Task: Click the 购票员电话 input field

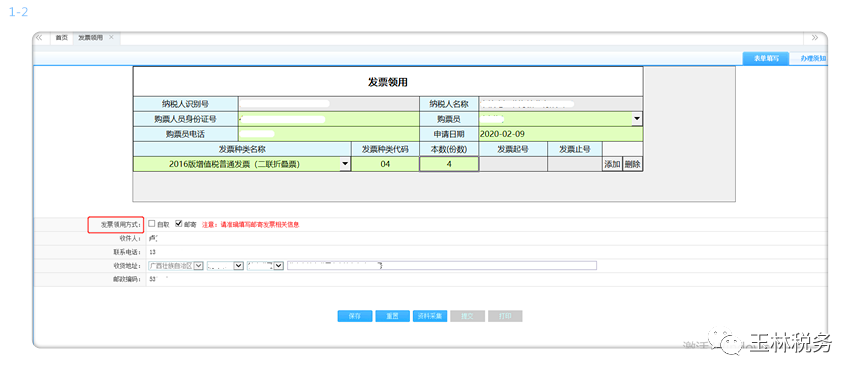Action: coord(328,134)
